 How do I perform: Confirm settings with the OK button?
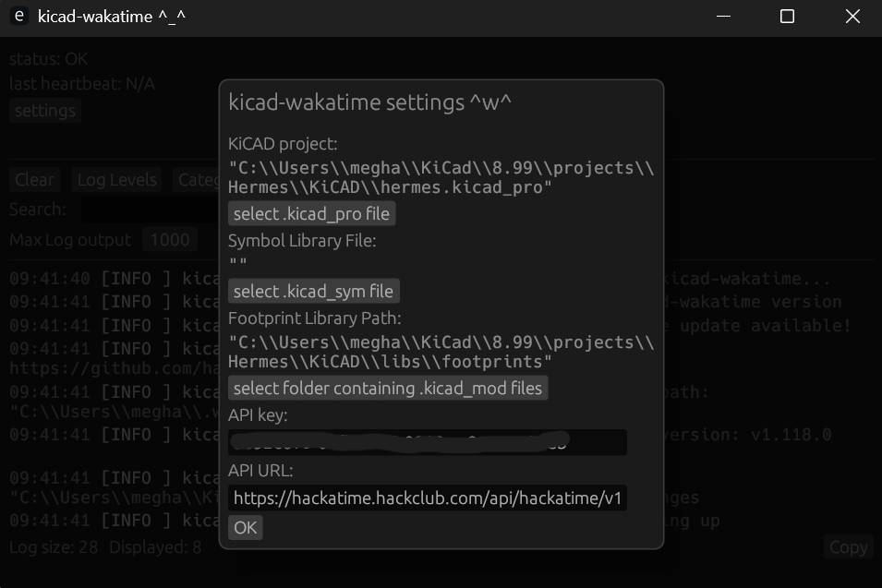pyautogui.click(x=245, y=528)
